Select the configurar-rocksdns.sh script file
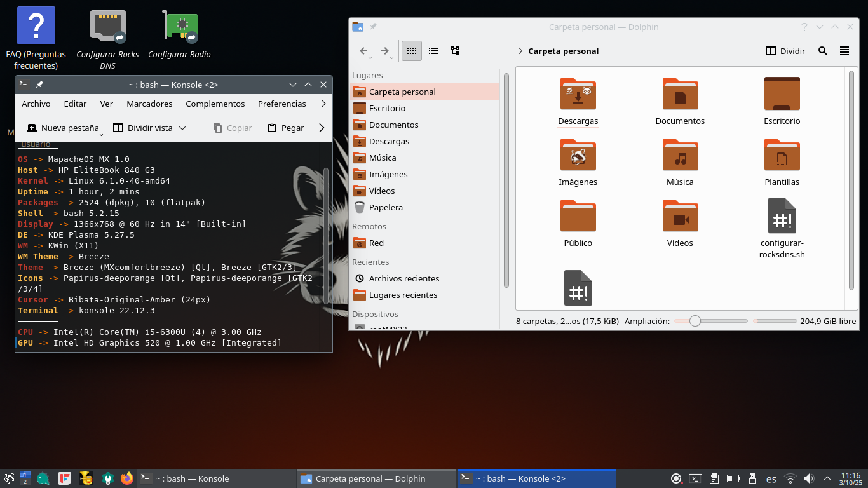Screen dimensions: 868x488 [x=782, y=215]
